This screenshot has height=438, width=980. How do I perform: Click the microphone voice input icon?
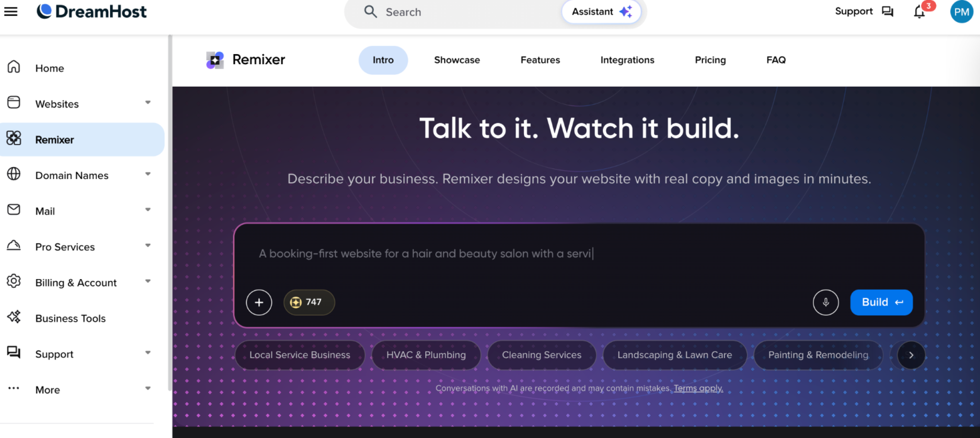point(825,302)
